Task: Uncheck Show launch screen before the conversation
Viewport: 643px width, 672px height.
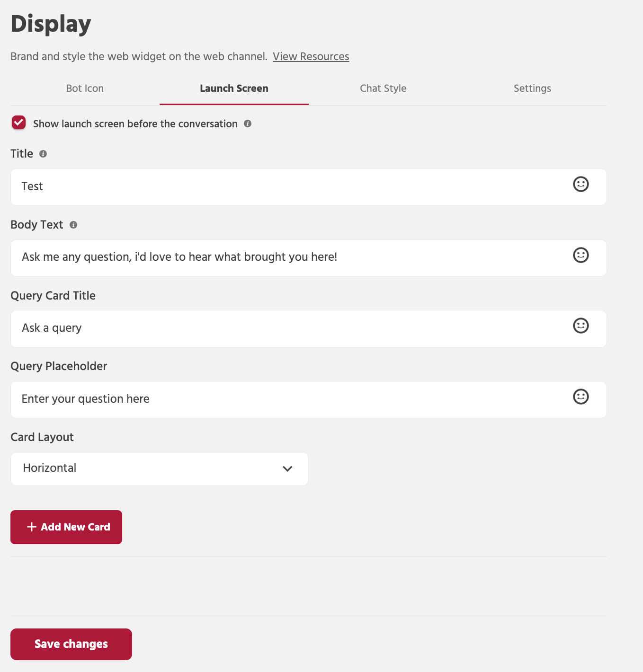Action: click(18, 123)
